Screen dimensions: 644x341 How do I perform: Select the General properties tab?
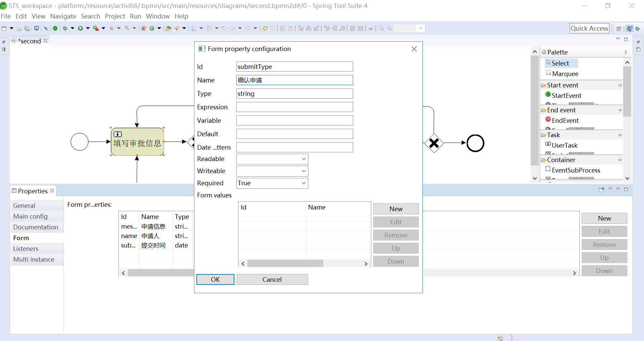click(37, 205)
